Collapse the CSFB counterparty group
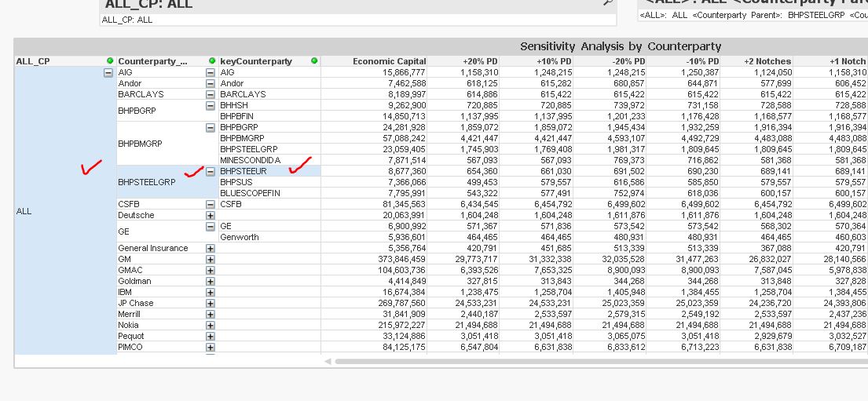 [x=211, y=205]
